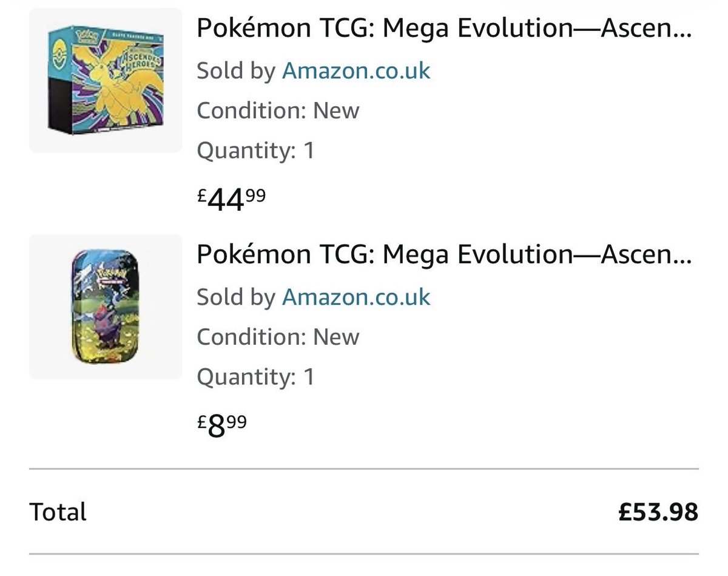The image size is (728, 576).
Task: Click the 'Total' label
Action: pyautogui.click(x=58, y=512)
